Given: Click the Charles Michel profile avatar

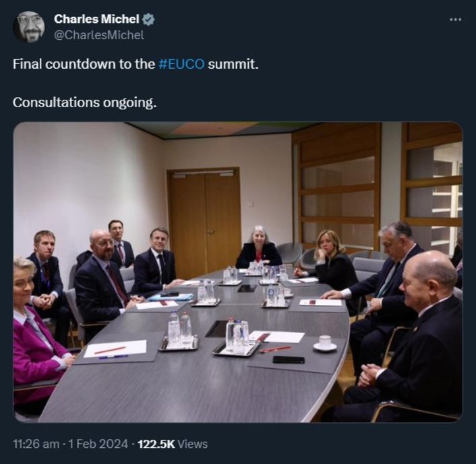Looking at the screenshot, I should point(28,27).
